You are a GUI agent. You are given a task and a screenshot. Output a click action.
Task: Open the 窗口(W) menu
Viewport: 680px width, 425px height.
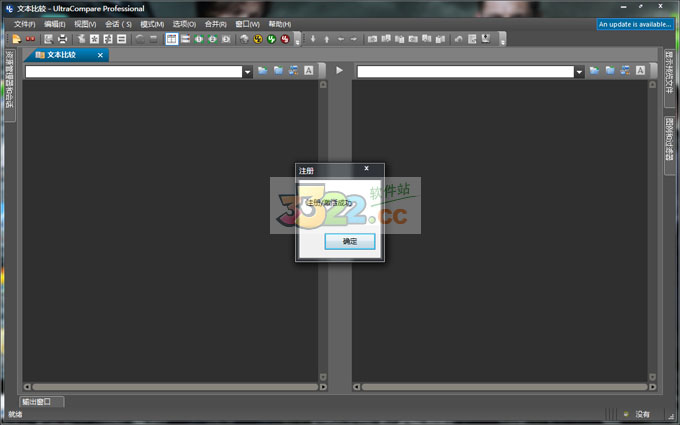pos(248,24)
